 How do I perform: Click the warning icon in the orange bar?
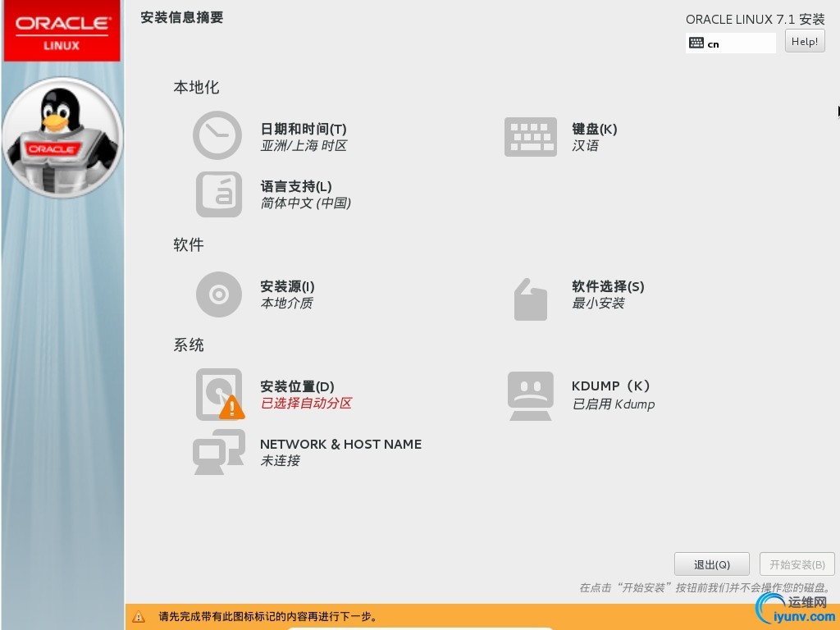pyautogui.click(x=138, y=617)
